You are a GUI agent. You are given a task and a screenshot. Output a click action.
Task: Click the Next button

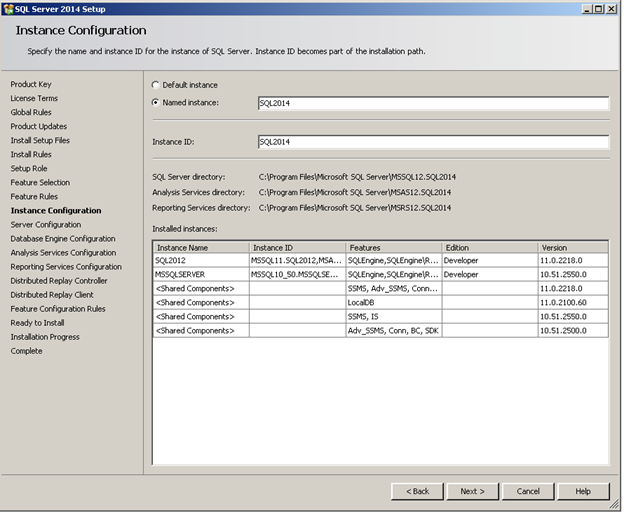click(x=473, y=491)
